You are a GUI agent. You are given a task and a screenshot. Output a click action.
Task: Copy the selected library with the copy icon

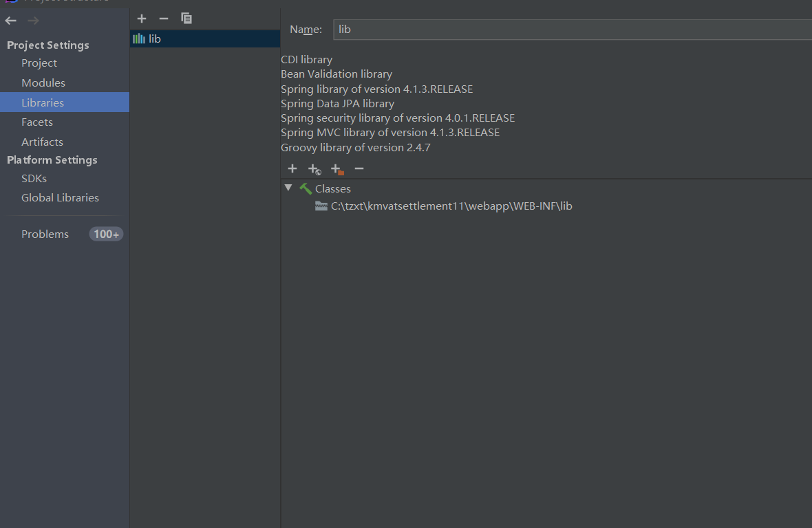[x=186, y=19]
